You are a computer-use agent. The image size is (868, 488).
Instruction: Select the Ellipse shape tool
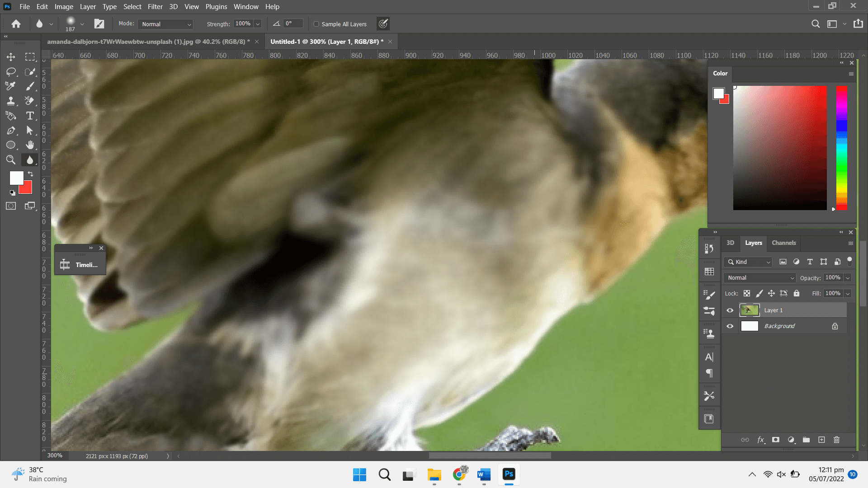11,145
